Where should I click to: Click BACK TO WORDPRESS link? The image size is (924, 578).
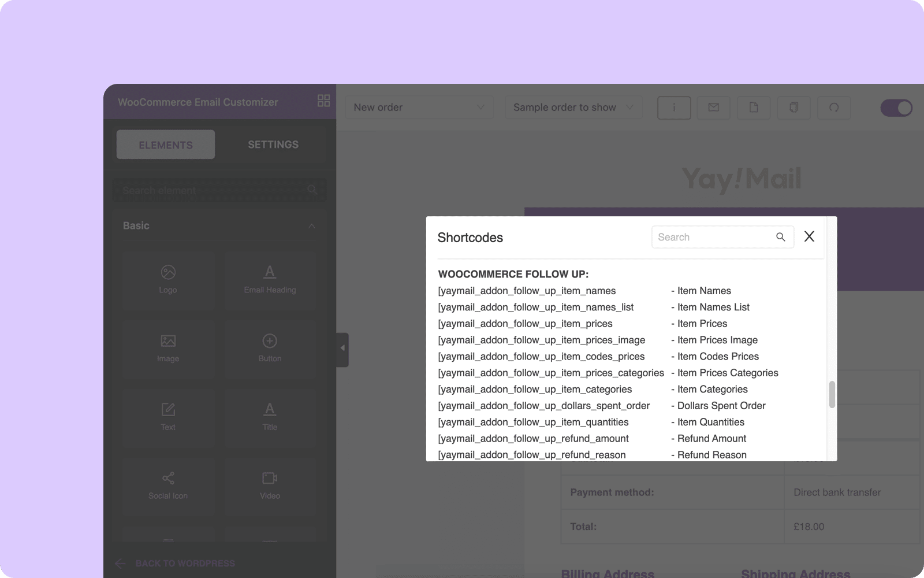tap(185, 563)
